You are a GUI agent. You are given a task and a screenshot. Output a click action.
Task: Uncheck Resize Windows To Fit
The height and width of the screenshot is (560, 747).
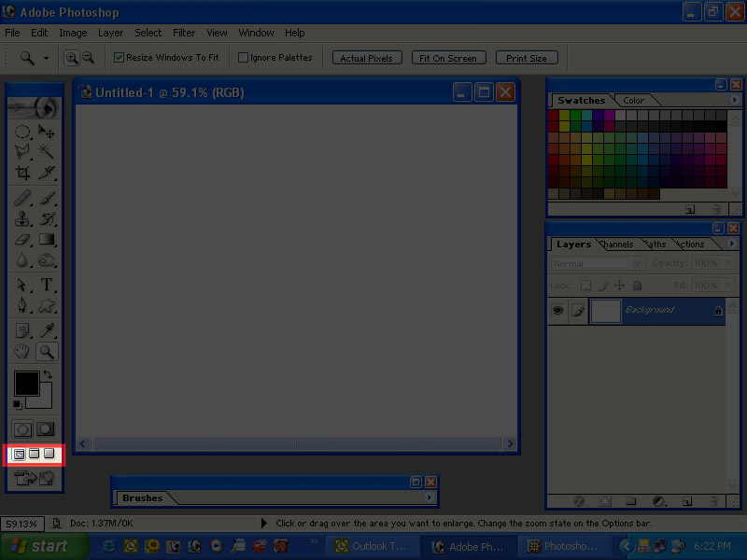[x=120, y=58]
